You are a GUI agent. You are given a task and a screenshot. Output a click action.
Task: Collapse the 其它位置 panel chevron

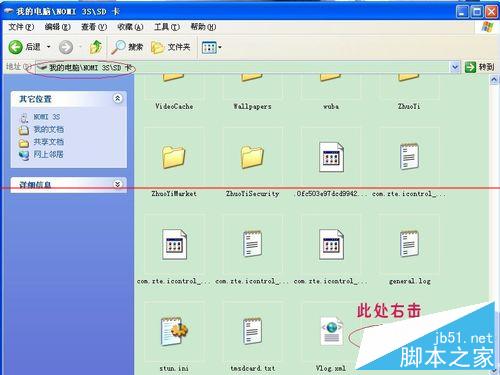117,99
